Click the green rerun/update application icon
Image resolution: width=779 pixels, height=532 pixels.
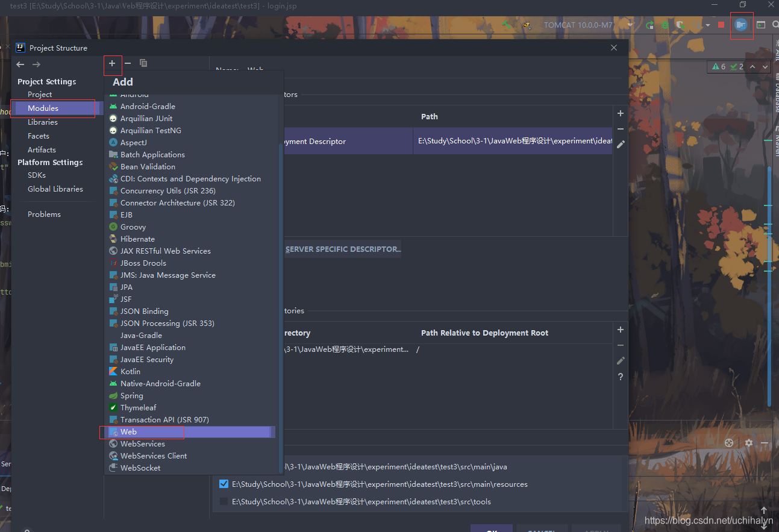coord(649,25)
